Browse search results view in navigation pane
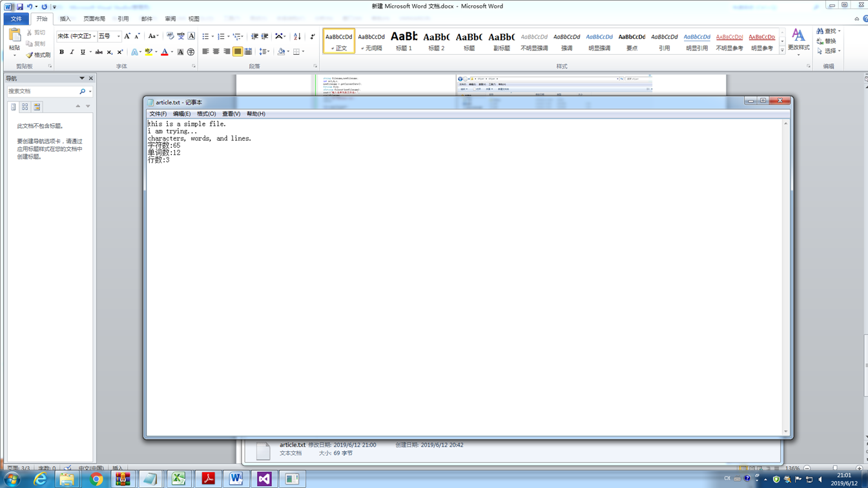Screen dimensions: 868x488 click(x=37, y=107)
